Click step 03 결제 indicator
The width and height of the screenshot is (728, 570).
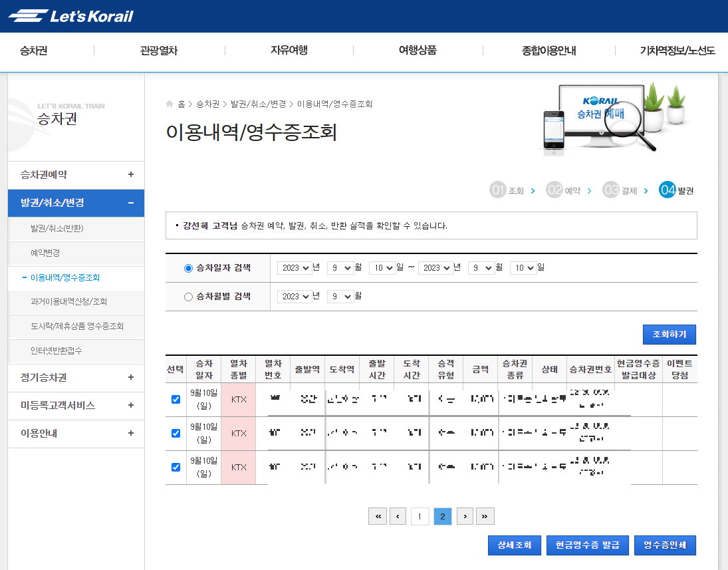click(620, 190)
